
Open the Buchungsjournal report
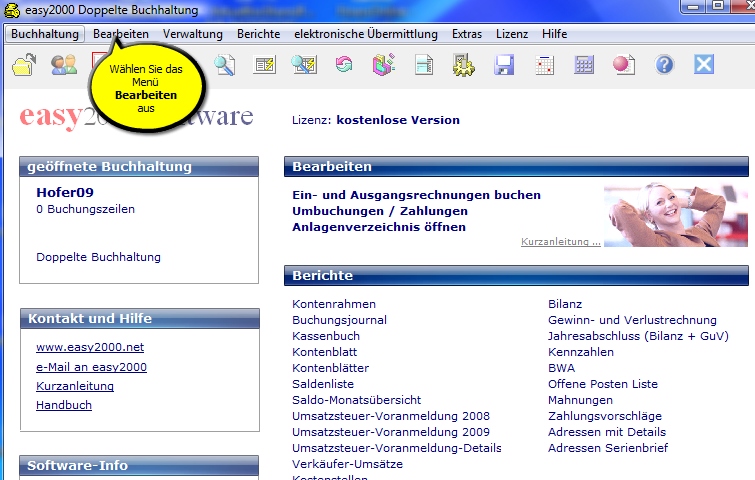339,320
